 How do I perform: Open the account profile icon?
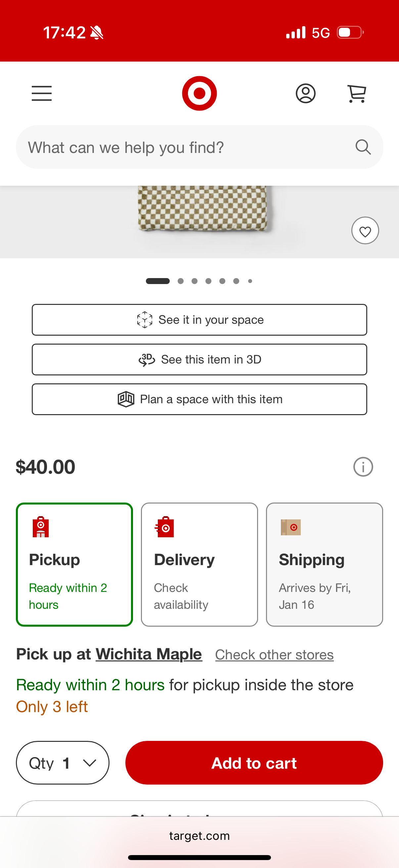tap(305, 93)
